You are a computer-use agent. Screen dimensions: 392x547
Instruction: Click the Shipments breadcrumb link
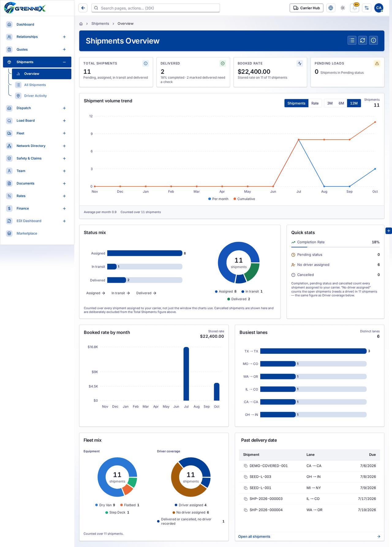[x=100, y=24]
